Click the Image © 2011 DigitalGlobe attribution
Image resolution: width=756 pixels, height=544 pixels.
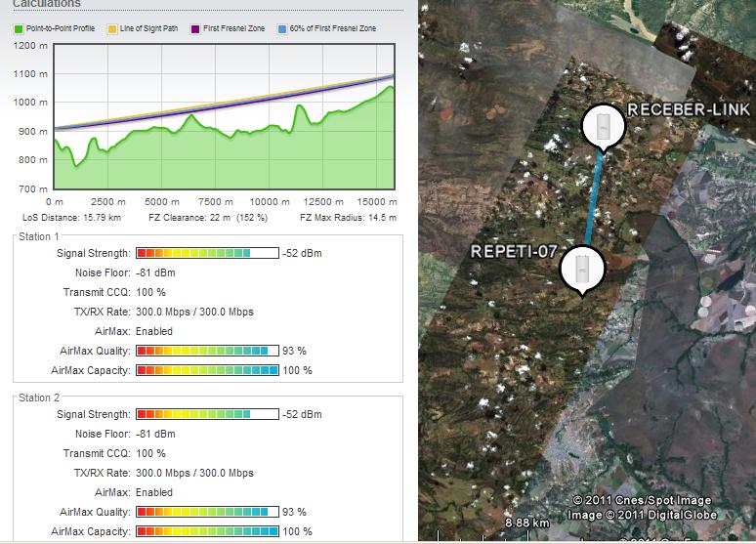coord(643,515)
